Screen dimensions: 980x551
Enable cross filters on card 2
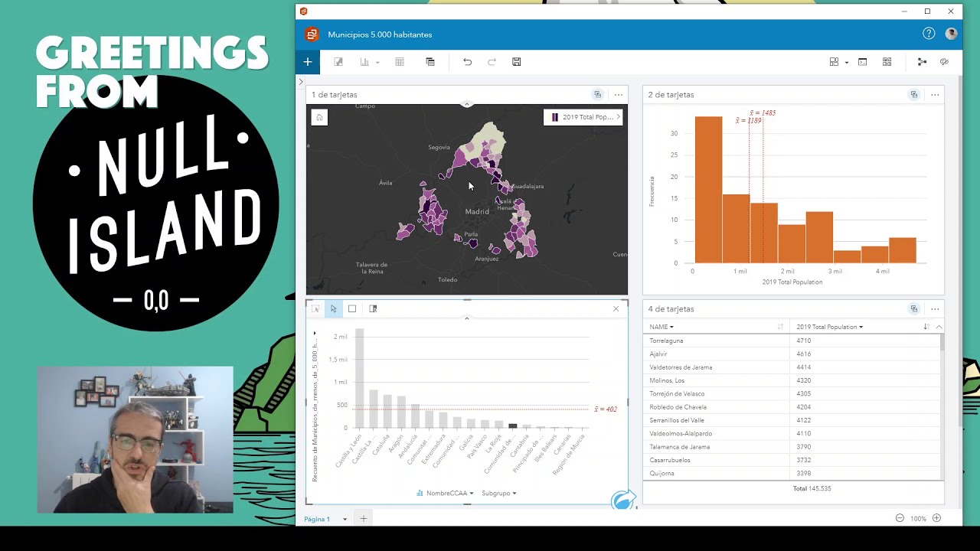(x=913, y=95)
